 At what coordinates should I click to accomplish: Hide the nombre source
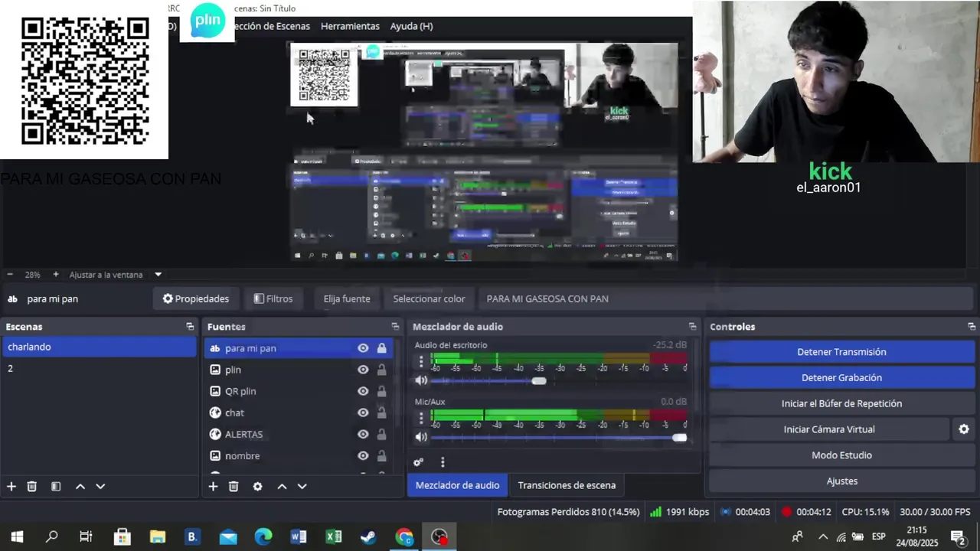point(363,456)
